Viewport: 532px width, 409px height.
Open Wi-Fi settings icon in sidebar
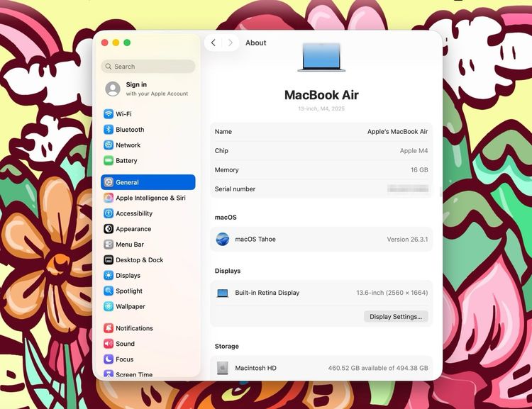[109, 114]
